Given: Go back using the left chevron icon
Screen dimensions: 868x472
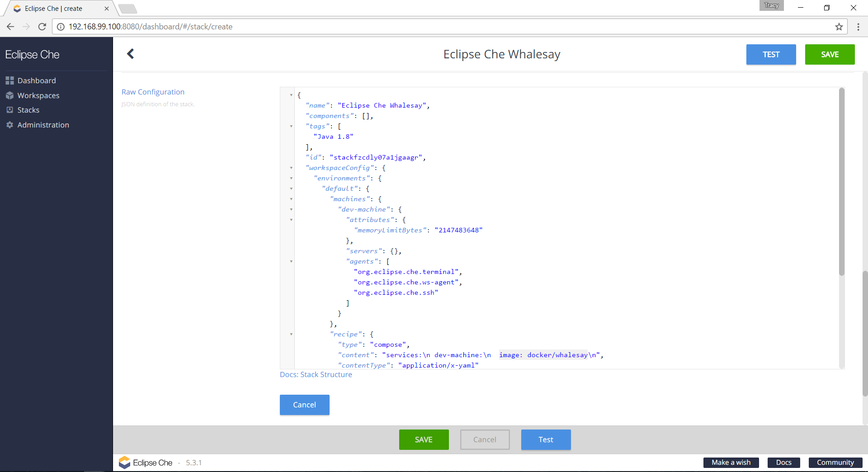Looking at the screenshot, I should coord(130,54).
